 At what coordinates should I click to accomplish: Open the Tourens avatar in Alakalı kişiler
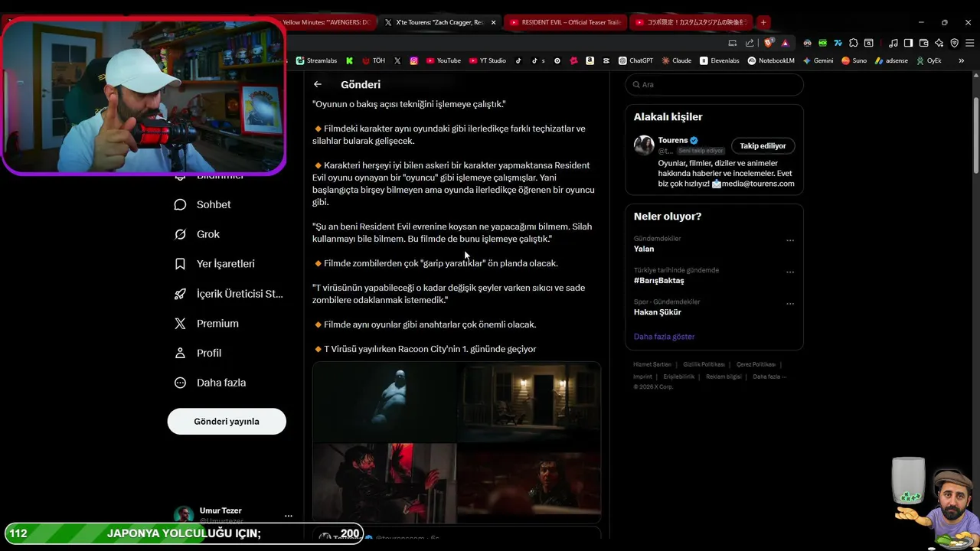644,145
